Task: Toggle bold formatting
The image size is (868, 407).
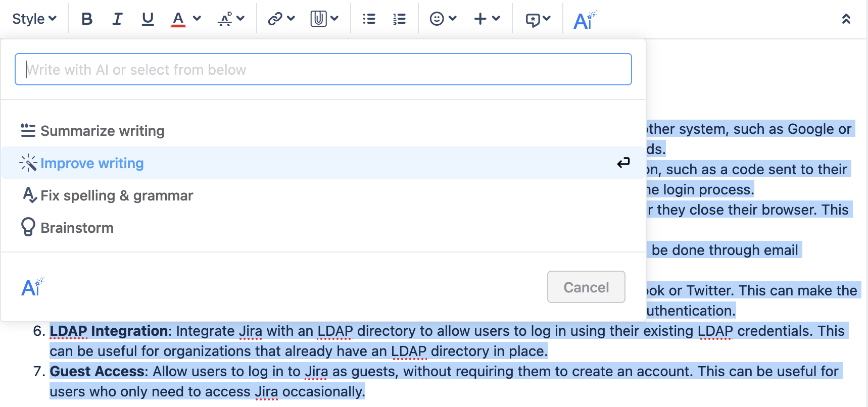Action: (x=87, y=19)
